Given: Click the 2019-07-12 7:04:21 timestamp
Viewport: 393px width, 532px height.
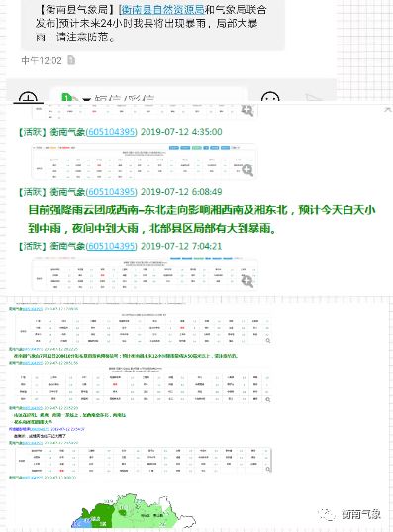Looking at the screenshot, I should pyautogui.click(x=181, y=246).
